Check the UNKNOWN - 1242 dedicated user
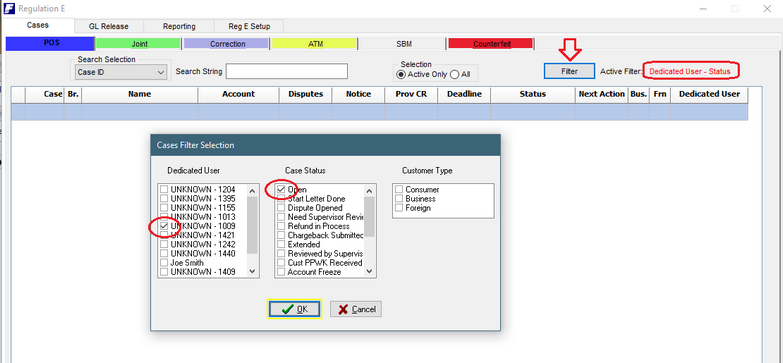 tap(164, 245)
